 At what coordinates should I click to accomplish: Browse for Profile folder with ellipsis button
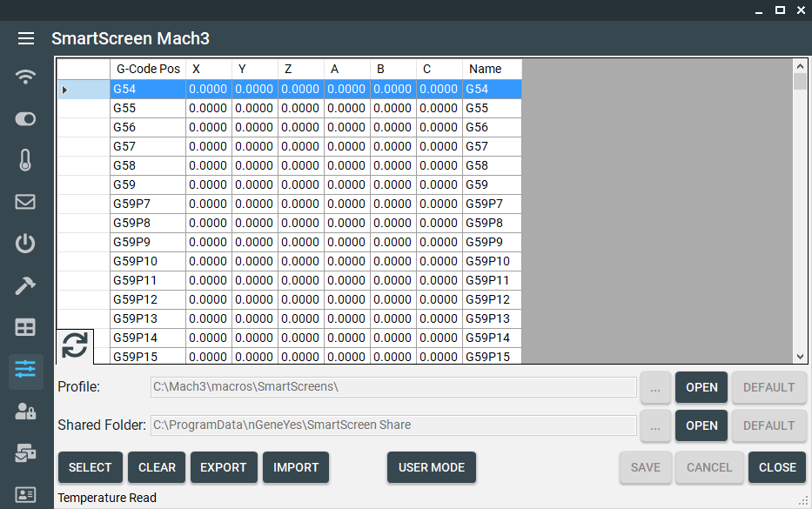pyautogui.click(x=655, y=387)
